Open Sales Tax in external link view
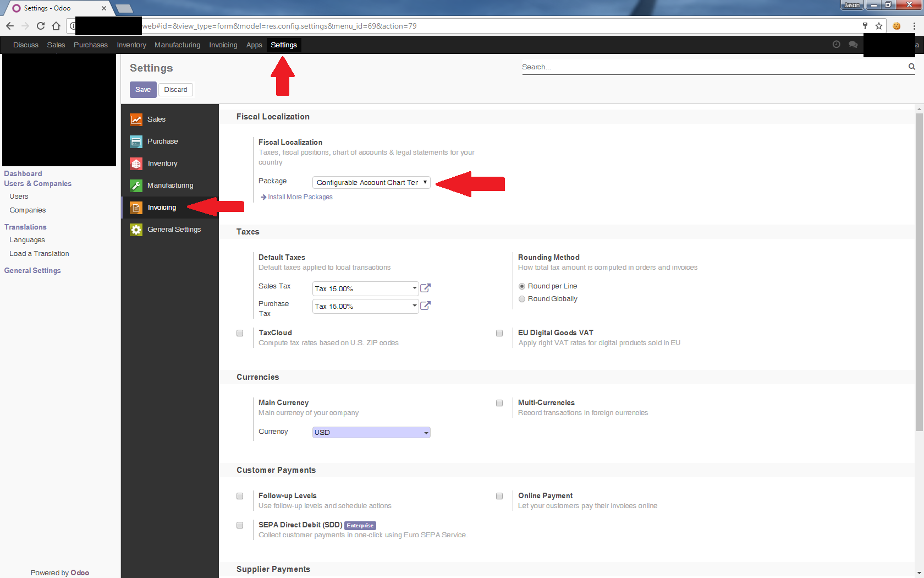The height and width of the screenshot is (578, 924). 425,288
